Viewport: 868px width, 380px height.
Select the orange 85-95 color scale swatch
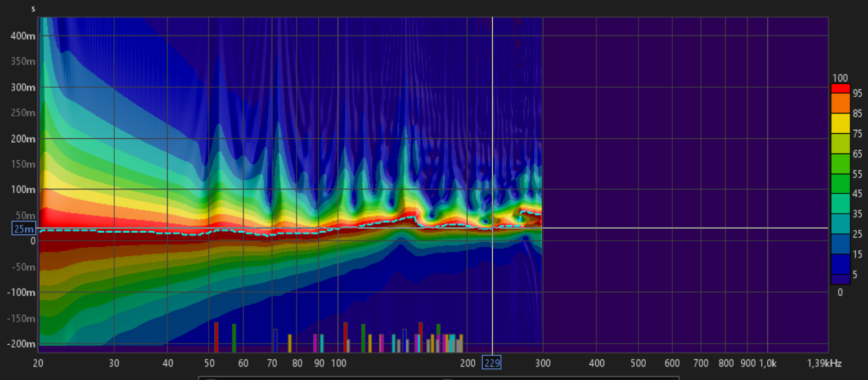[840, 103]
